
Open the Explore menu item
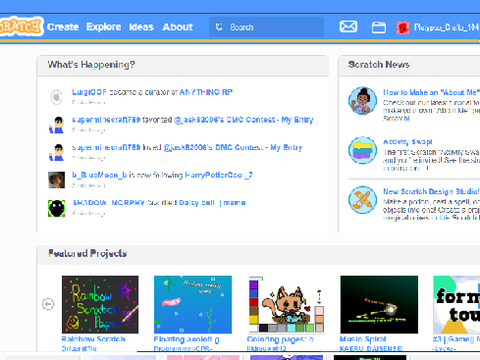click(x=104, y=27)
